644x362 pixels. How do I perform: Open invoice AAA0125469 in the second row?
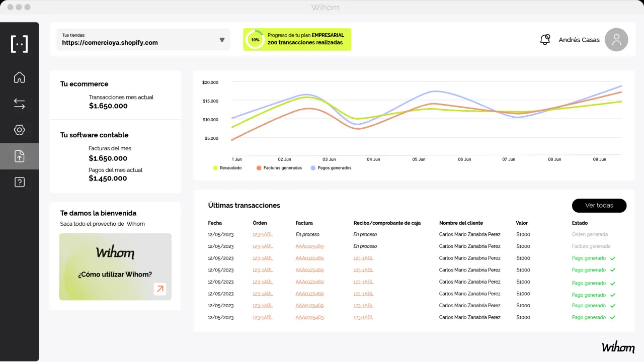point(309,246)
